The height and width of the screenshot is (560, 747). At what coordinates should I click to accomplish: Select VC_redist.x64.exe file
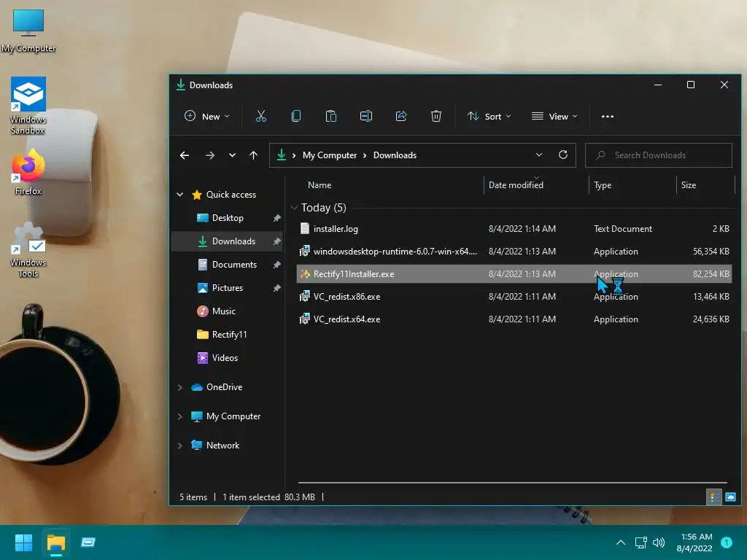(x=514, y=319)
